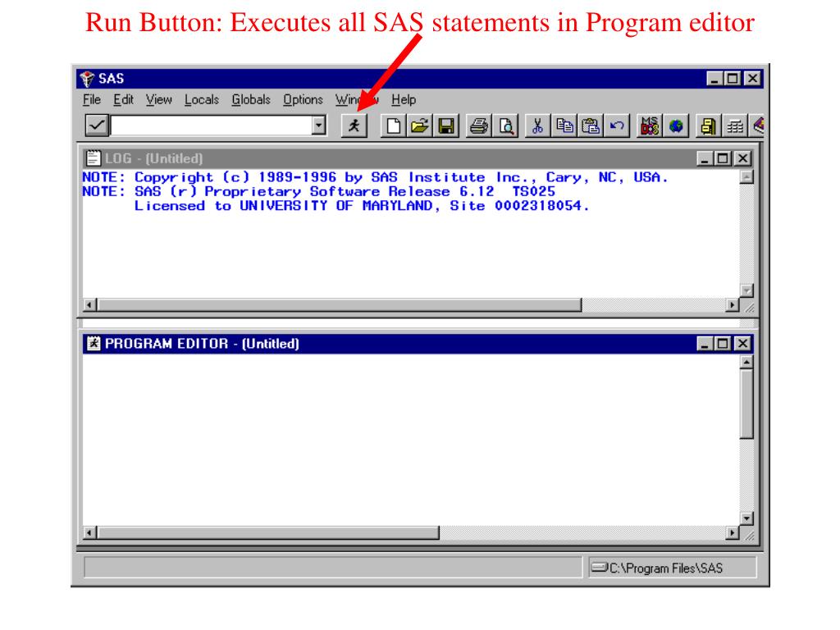Create a new file with the blank page icon
Viewport: 840px width, 630px height.
click(x=393, y=126)
